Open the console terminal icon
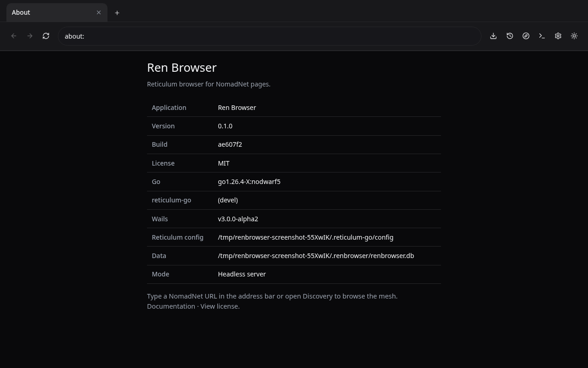Screen dimensions: 588x368 click(542, 36)
